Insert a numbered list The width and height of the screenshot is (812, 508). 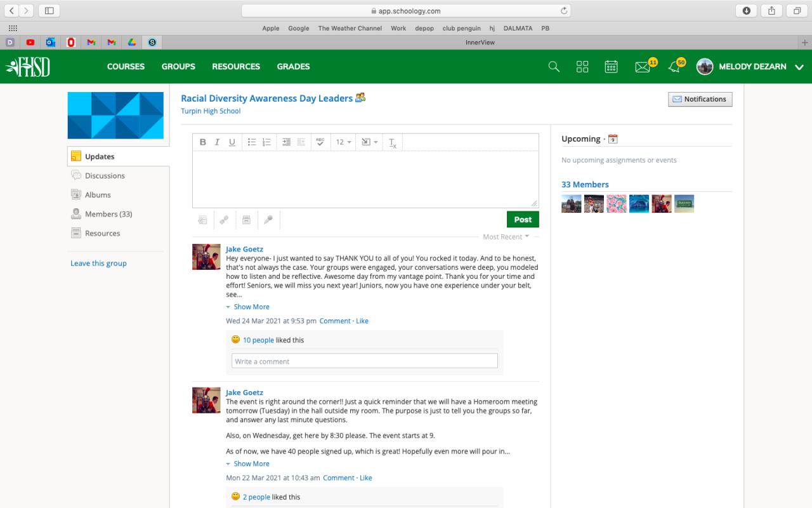pyautogui.click(x=266, y=142)
